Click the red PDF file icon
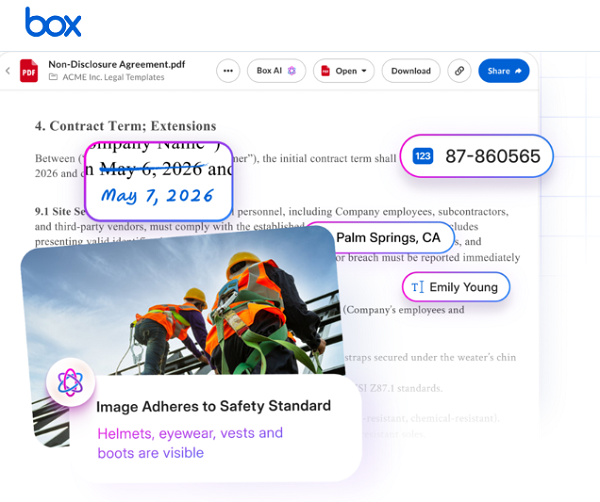 click(x=29, y=71)
